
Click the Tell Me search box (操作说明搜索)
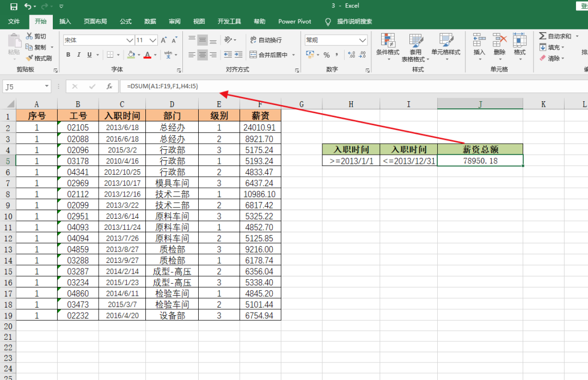point(354,21)
